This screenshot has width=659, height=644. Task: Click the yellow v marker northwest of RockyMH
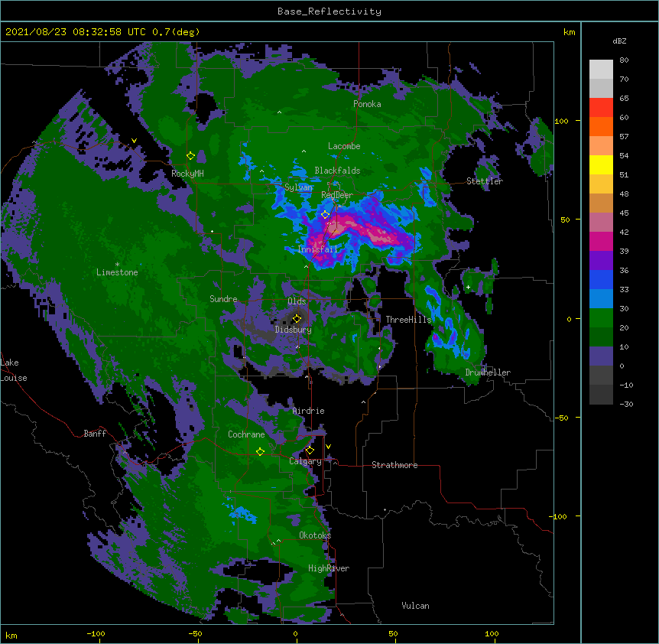pos(134,141)
